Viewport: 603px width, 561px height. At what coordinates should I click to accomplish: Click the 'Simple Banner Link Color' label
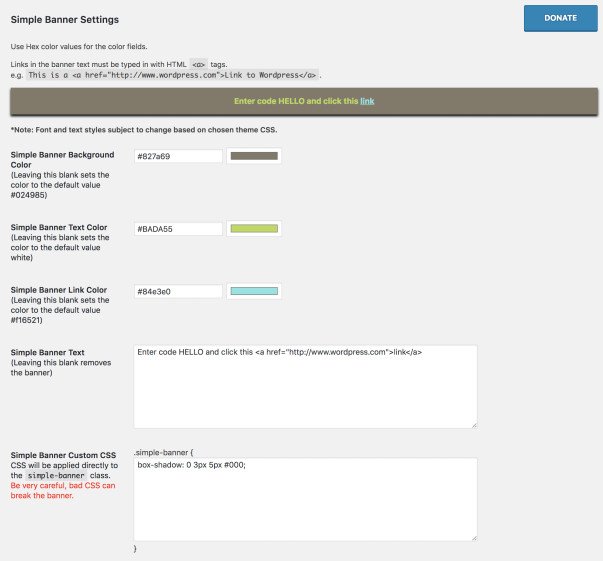click(59, 290)
